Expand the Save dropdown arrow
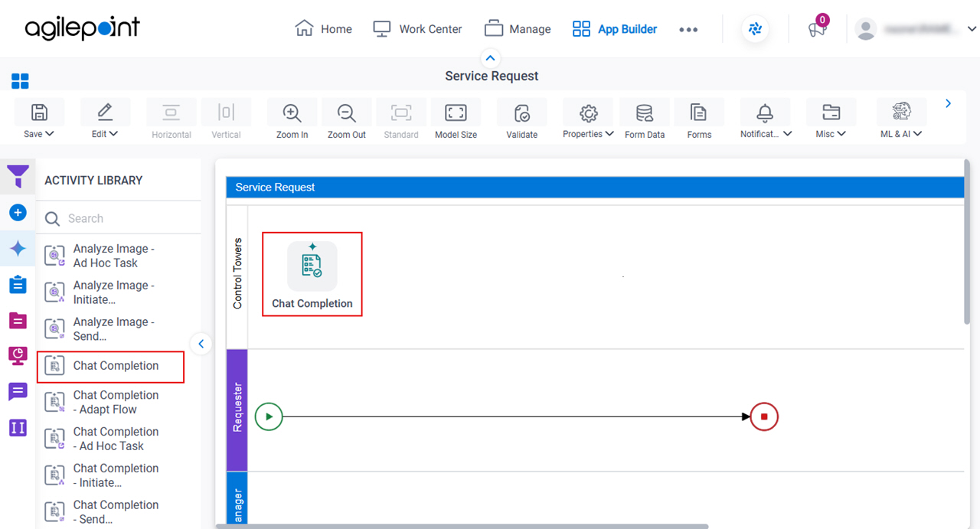The width and height of the screenshot is (980, 529). 50,134
